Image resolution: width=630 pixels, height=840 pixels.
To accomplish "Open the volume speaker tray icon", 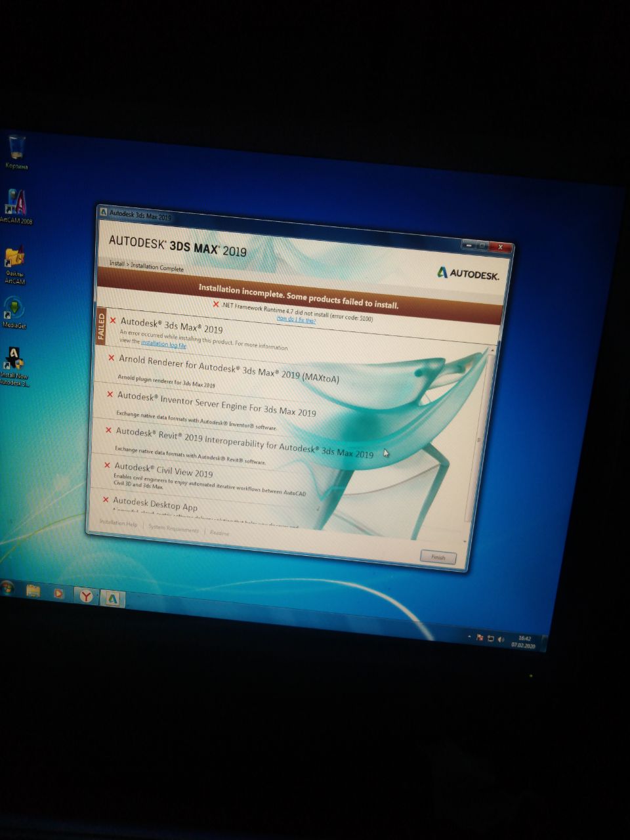I will click(x=500, y=640).
